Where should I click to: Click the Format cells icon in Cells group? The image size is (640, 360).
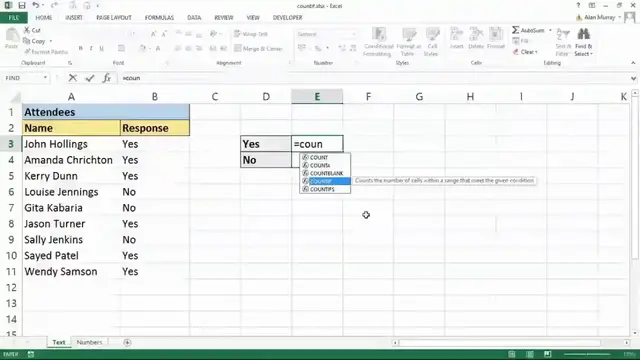pyautogui.click(x=496, y=34)
